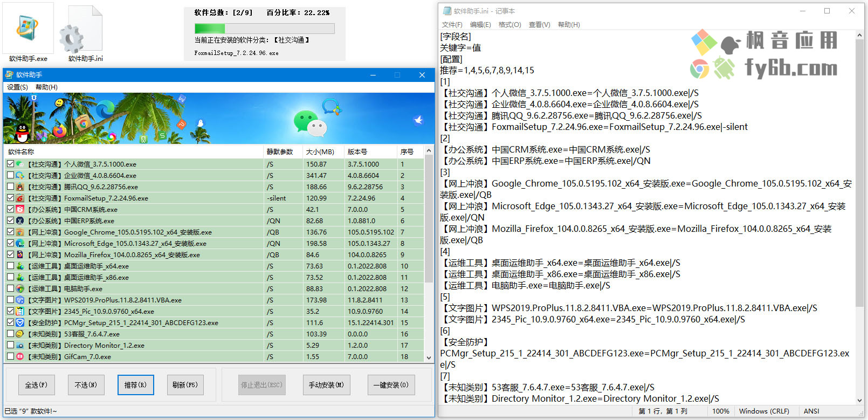Sort by 软件名称 column header
Screen dimensions: 868x420
coord(134,152)
